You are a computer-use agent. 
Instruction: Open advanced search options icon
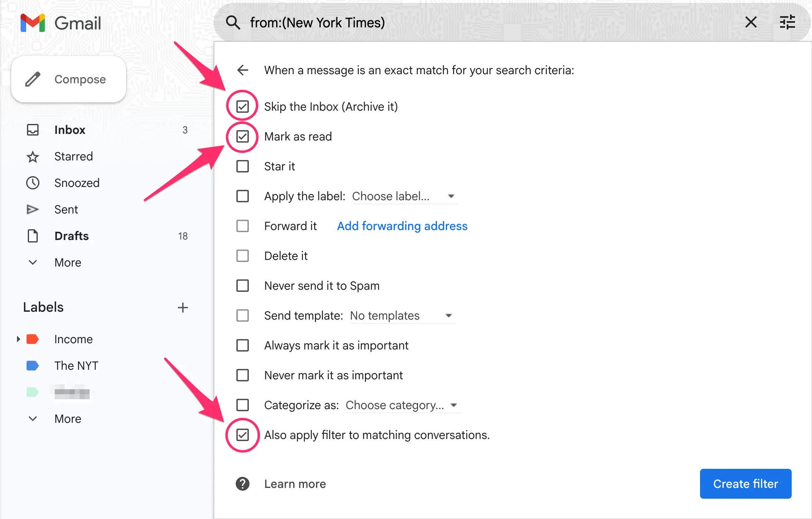[787, 22]
